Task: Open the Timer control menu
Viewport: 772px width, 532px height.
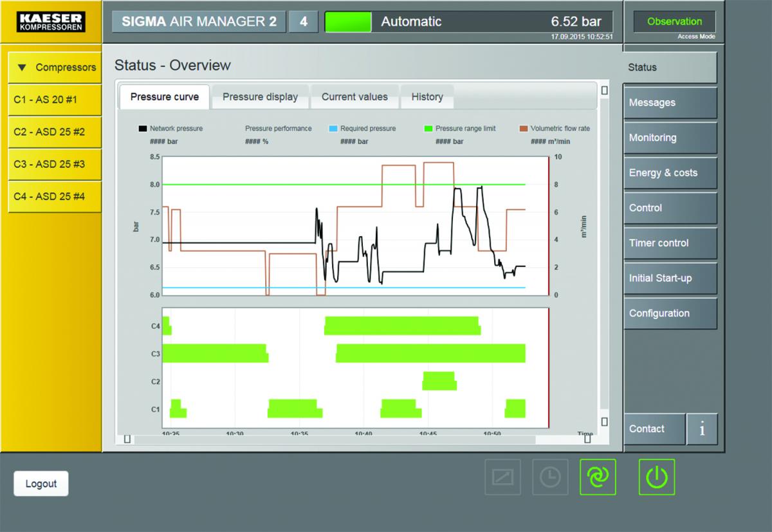Action: 670,243
